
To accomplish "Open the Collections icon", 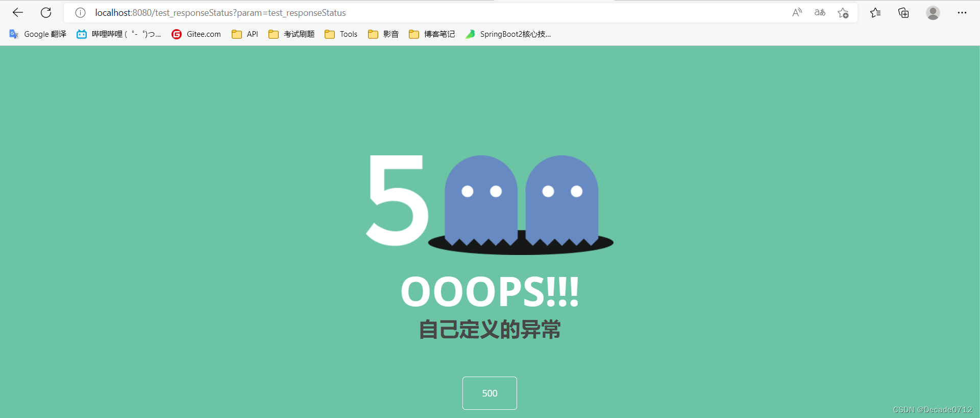I will click(x=903, y=13).
